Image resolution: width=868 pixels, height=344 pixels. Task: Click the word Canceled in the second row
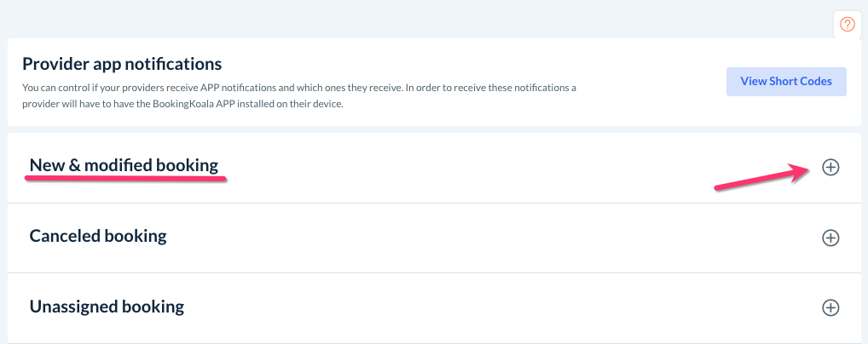click(65, 236)
